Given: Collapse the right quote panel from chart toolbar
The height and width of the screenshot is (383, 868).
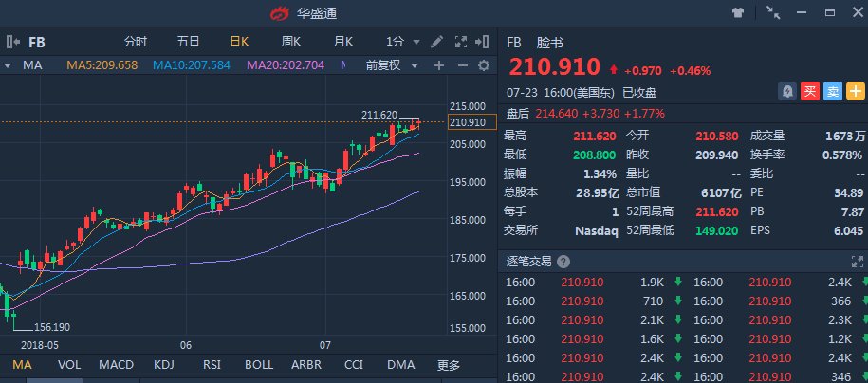Looking at the screenshot, I should point(482,42).
